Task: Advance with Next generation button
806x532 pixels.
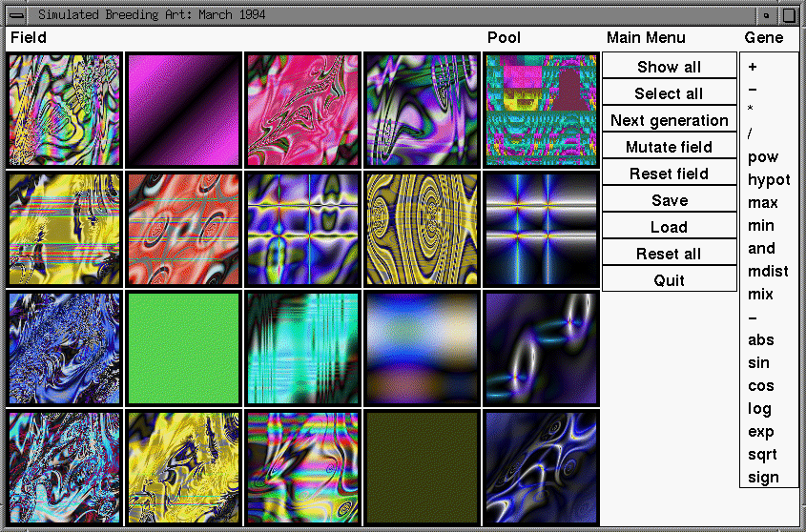Action: point(669,120)
